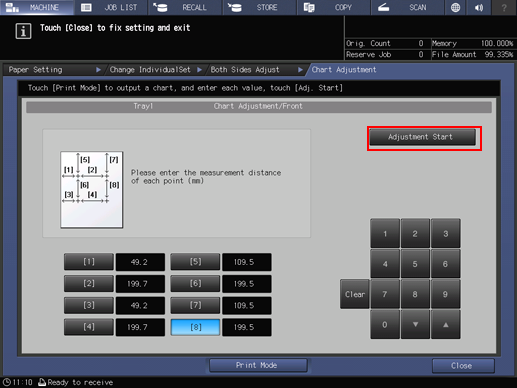Switch to the COPY tab
Viewport: 517px width, 388px height.
pyautogui.click(x=333, y=7)
